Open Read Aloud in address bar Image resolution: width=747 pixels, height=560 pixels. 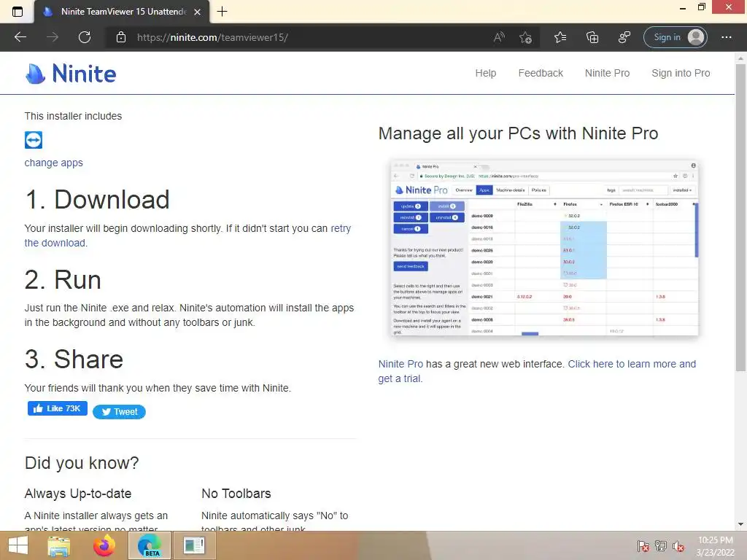pyautogui.click(x=499, y=37)
